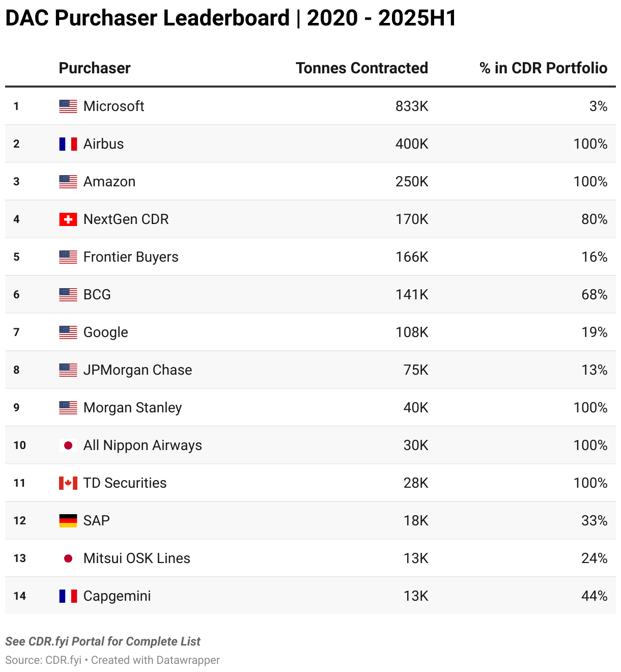Click the Swiss flag beside NextGen CDR
Screen dimensions: 621x672
(x=68, y=219)
